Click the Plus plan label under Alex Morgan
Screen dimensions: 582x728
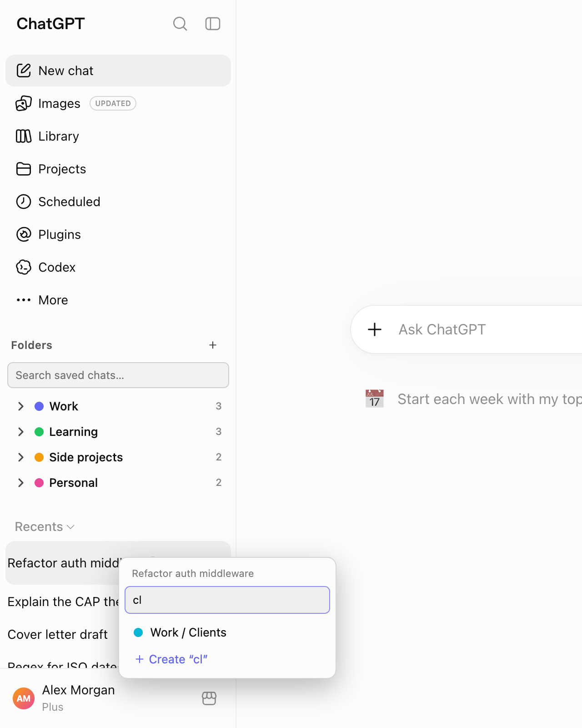coord(53,707)
